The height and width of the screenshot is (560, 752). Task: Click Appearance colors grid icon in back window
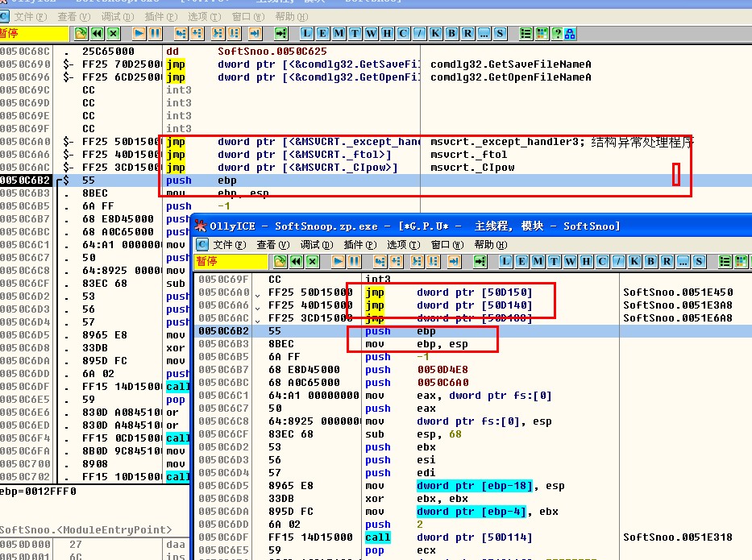coord(542,34)
